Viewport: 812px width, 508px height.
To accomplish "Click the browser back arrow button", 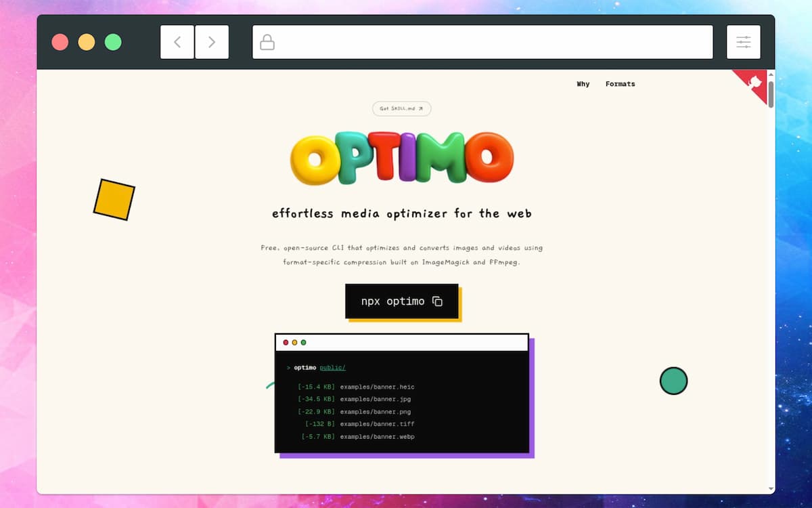I will click(177, 42).
